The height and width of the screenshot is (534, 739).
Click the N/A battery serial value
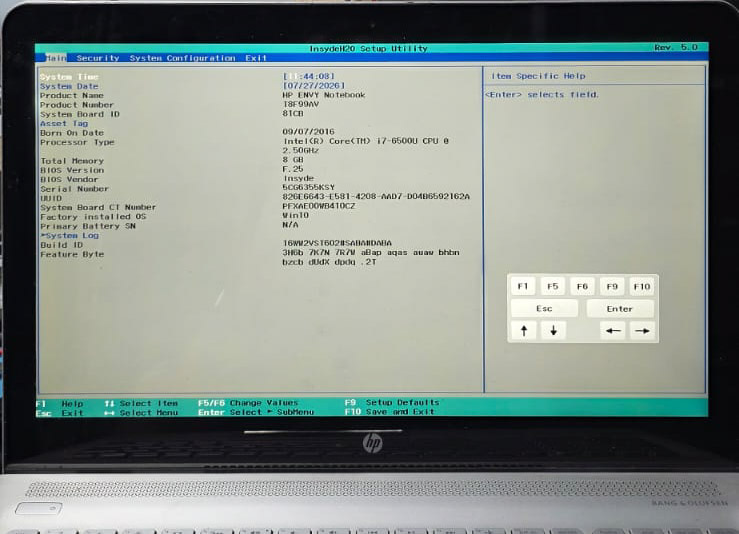coord(290,225)
